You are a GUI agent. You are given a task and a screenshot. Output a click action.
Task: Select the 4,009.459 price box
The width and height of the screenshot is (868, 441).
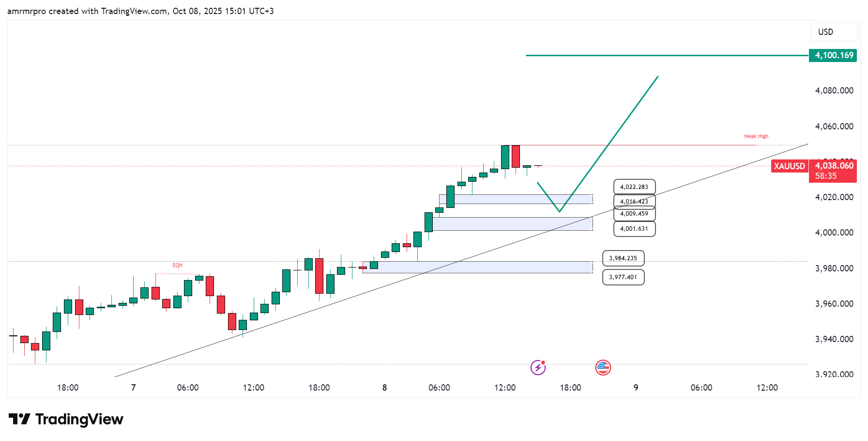click(x=634, y=214)
